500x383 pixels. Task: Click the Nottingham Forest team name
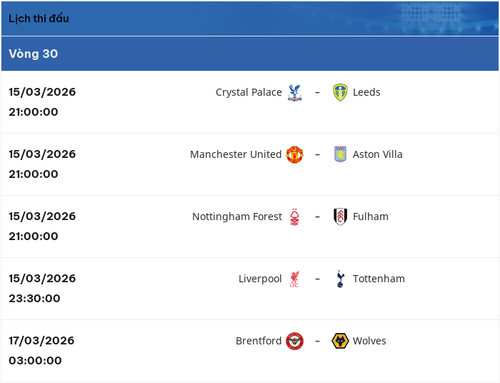(237, 217)
